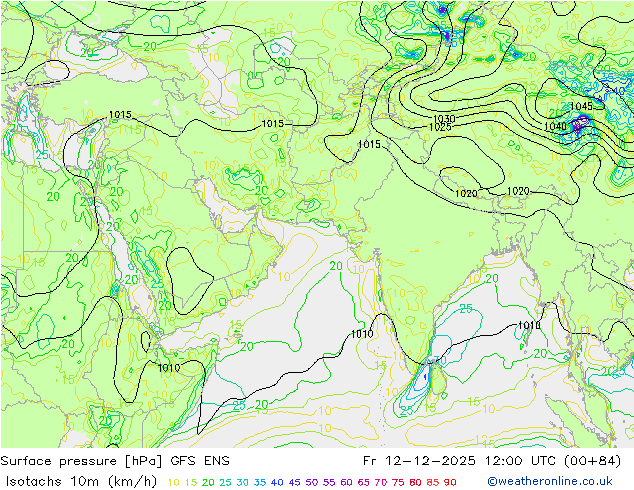Viewport: 634px width, 490px height.
Task: Click the blue 40 value in the legend
Action: tap(277, 482)
